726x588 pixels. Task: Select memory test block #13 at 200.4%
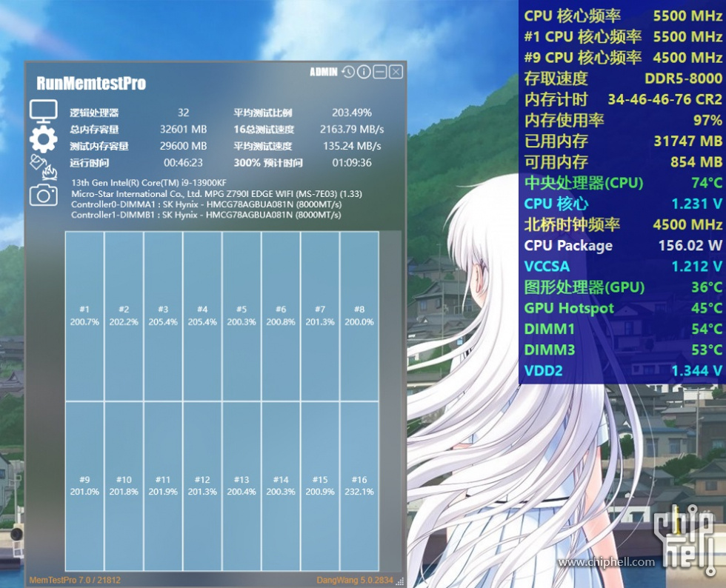click(242, 486)
